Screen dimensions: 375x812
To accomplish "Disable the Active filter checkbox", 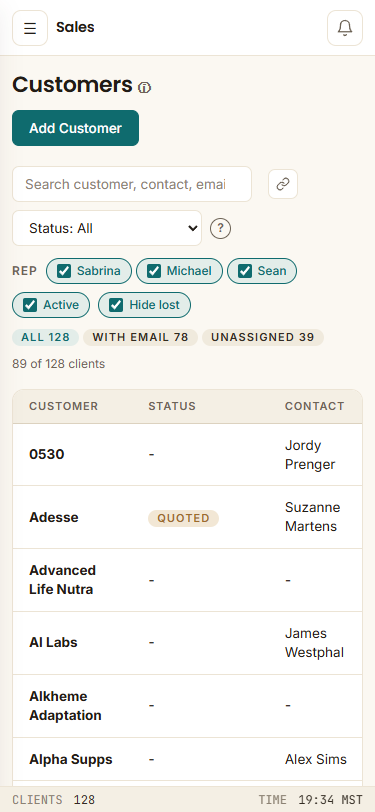I will [30, 305].
